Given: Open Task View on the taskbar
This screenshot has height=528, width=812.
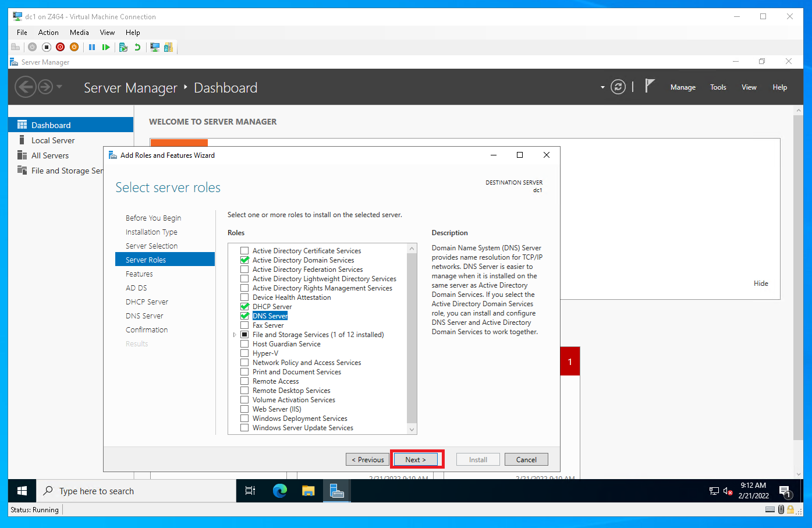Looking at the screenshot, I should (x=250, y=491).
